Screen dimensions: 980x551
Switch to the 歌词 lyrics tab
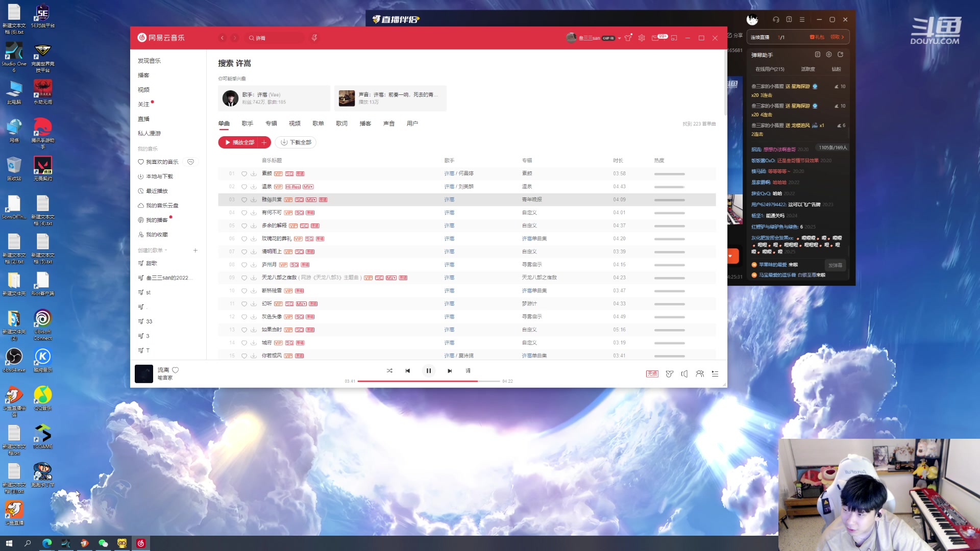(x=341, y=123)
